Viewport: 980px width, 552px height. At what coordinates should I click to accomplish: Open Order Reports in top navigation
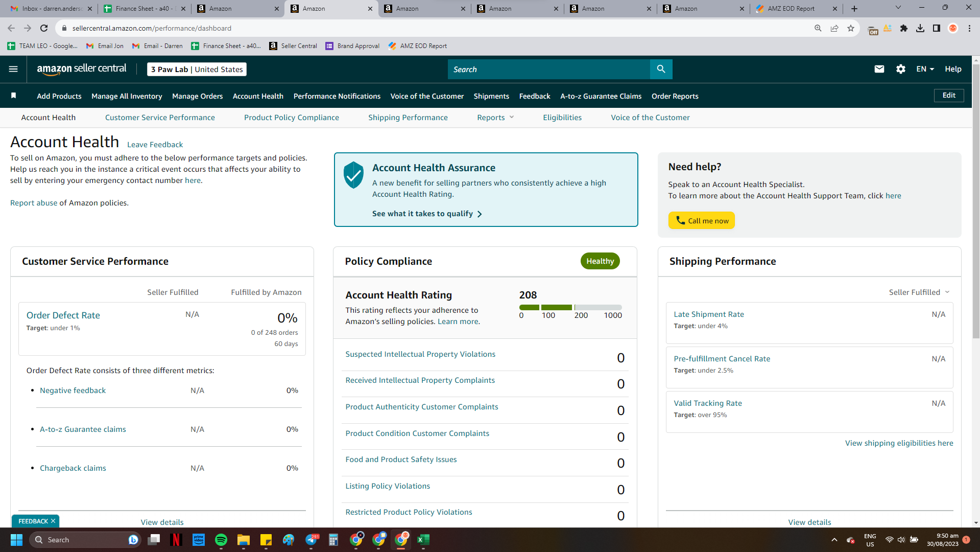(675, 96)
